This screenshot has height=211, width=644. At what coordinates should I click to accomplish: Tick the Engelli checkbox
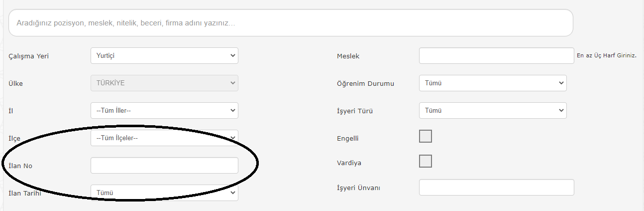point(426,136)
